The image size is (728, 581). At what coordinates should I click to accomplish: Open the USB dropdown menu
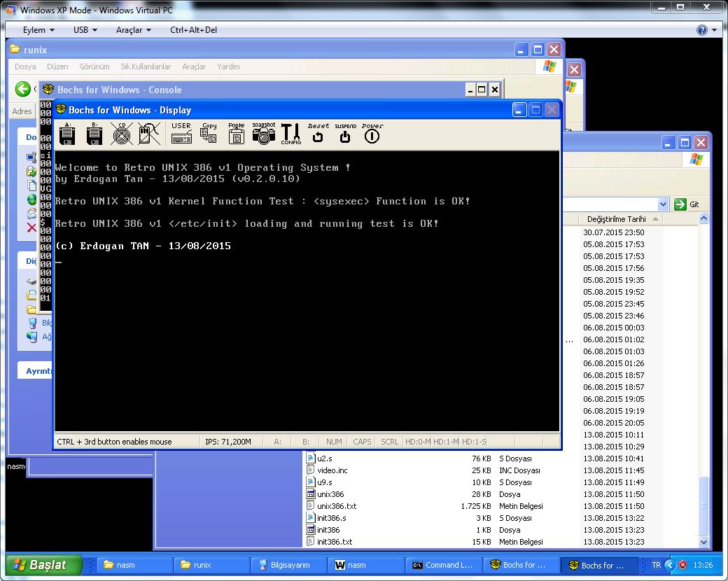pos(85,29)
